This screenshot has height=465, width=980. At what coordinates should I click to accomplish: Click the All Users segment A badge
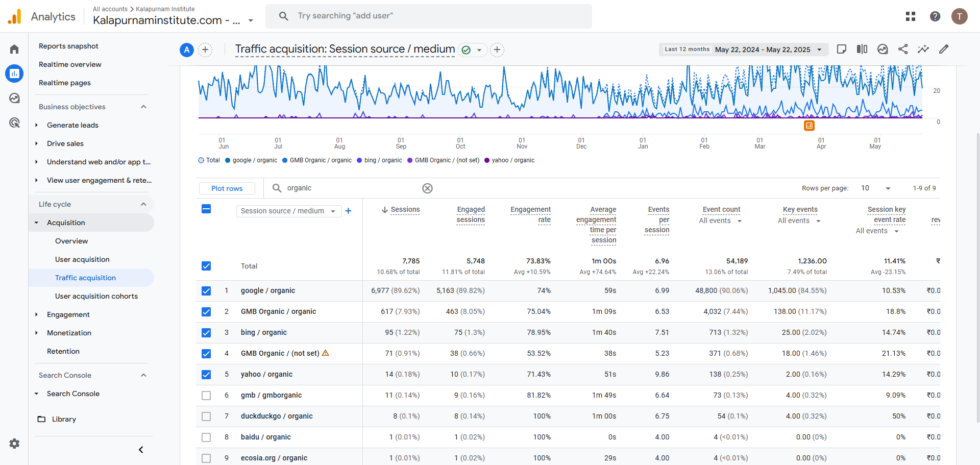point(187,50)
